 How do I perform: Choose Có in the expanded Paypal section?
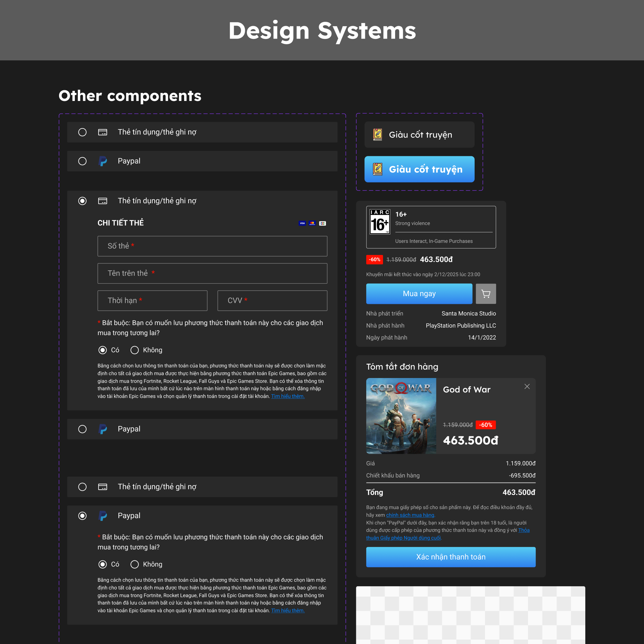103,565
